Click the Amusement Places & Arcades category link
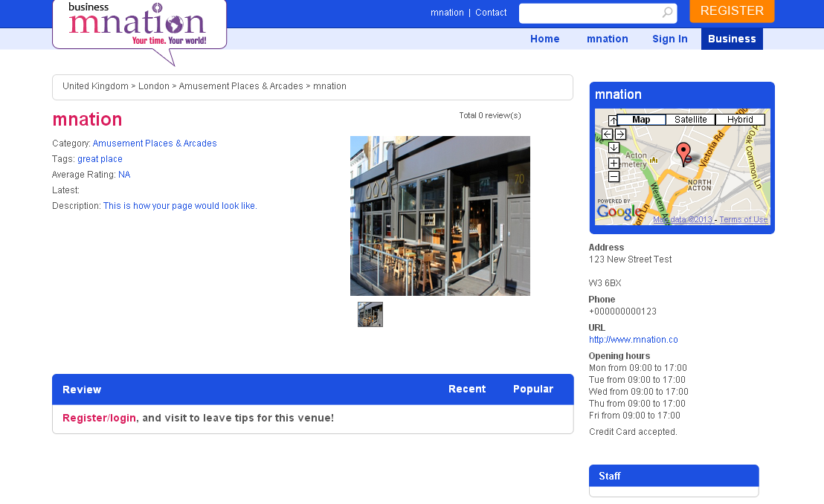Image resolution: width=824 pixels, height=504 pixels. [x=155, y=143]
